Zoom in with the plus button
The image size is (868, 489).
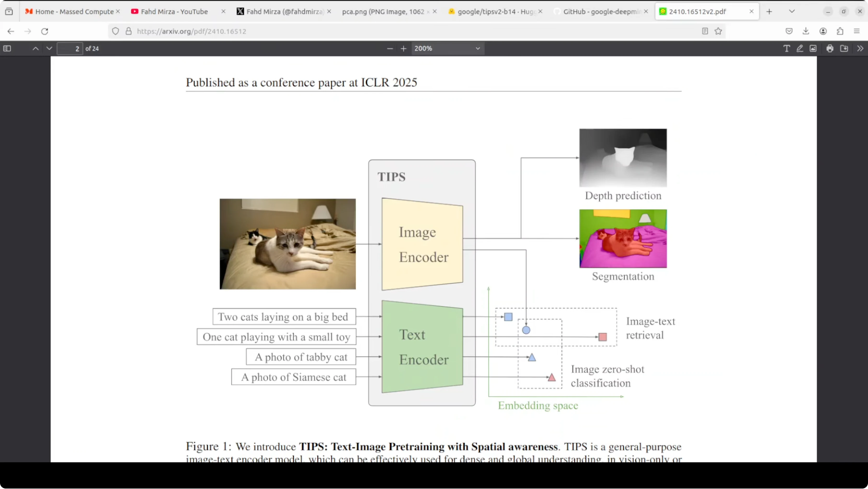coord(403,49)
